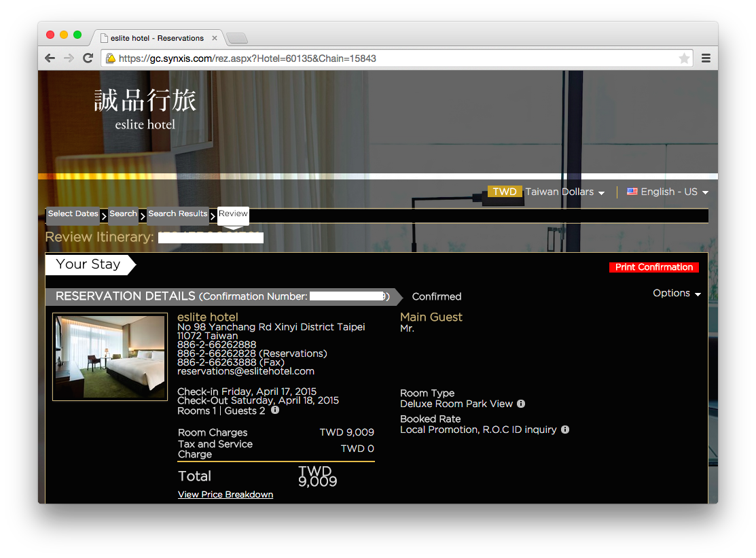Screen dimensions: 756x558
Task: Select the eslite hotel - Reservations tab
Action: [x=157, y=38]
